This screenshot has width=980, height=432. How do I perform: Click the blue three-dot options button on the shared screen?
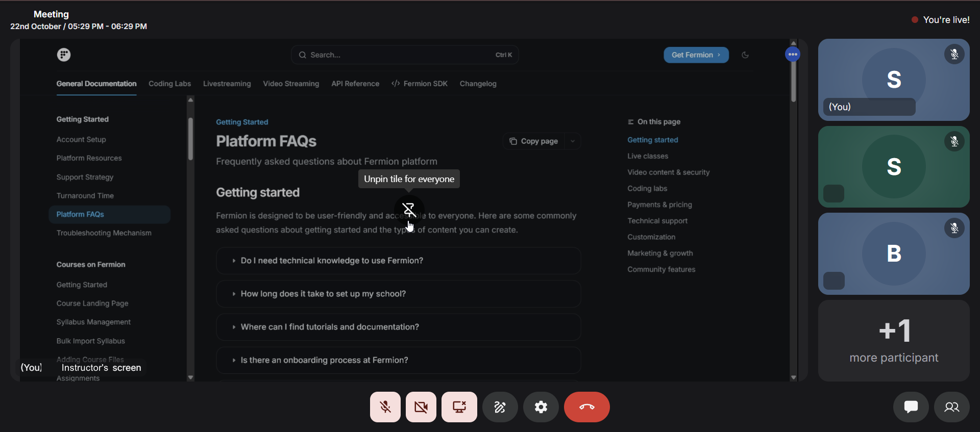pyautogui.click(x=792, y=55)
